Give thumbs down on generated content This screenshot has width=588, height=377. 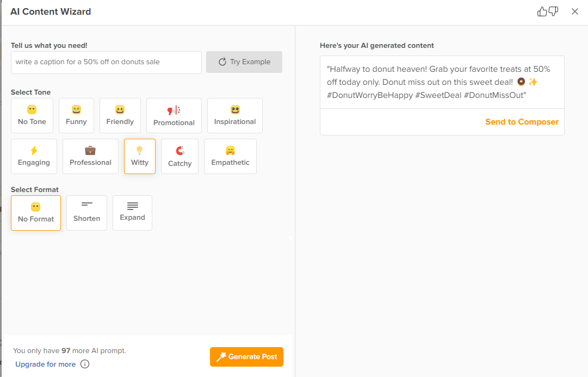(x=552, y=11)
